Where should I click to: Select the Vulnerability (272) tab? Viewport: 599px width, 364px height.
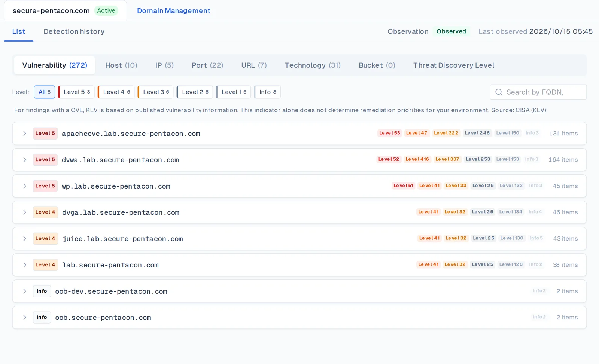pyautogui.click(x=55, y=65)
